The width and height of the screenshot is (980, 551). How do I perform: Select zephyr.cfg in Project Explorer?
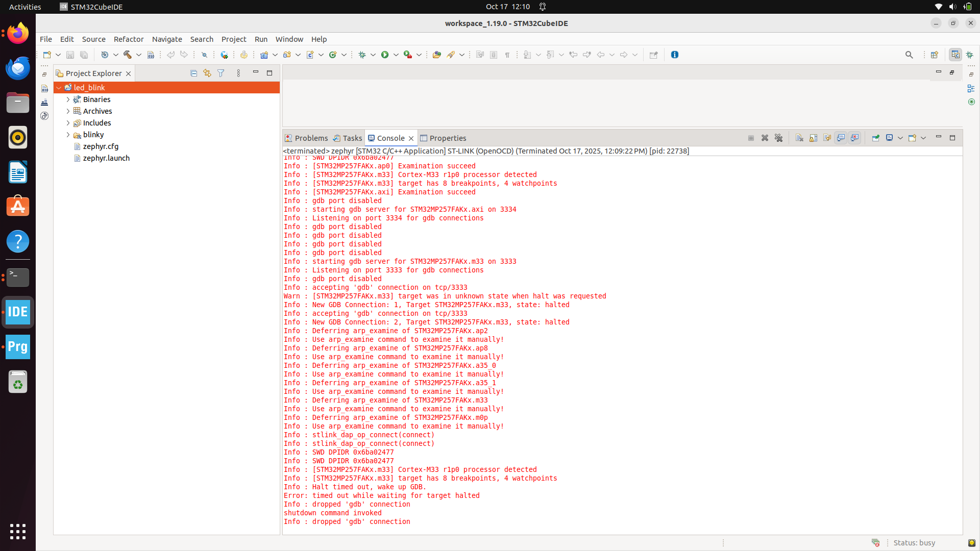pos(102,146)
